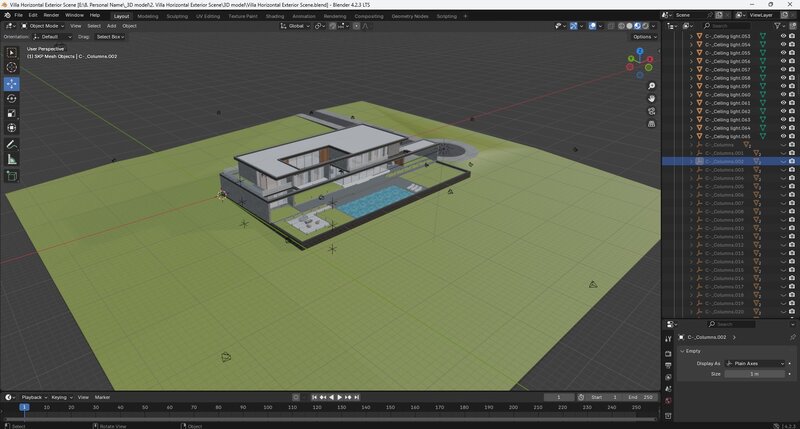800x429 pixels.
Task: Activate the Cursor tool
Action: [12, 67]
